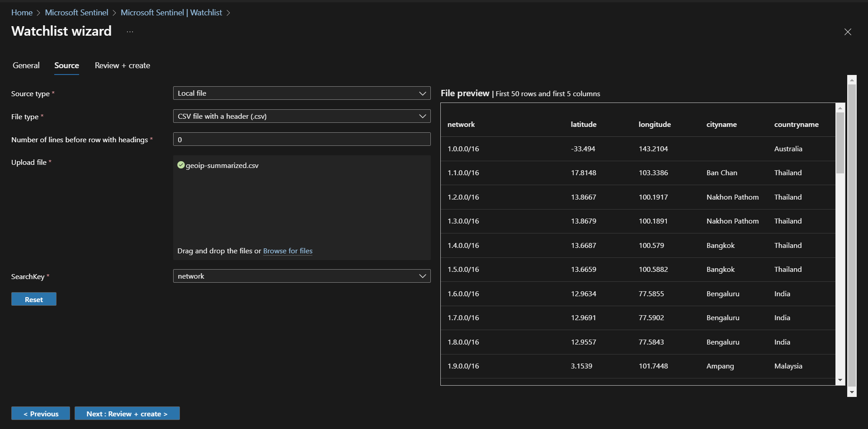Click the Upload file label
868x429 pixels.
(29, 162)
